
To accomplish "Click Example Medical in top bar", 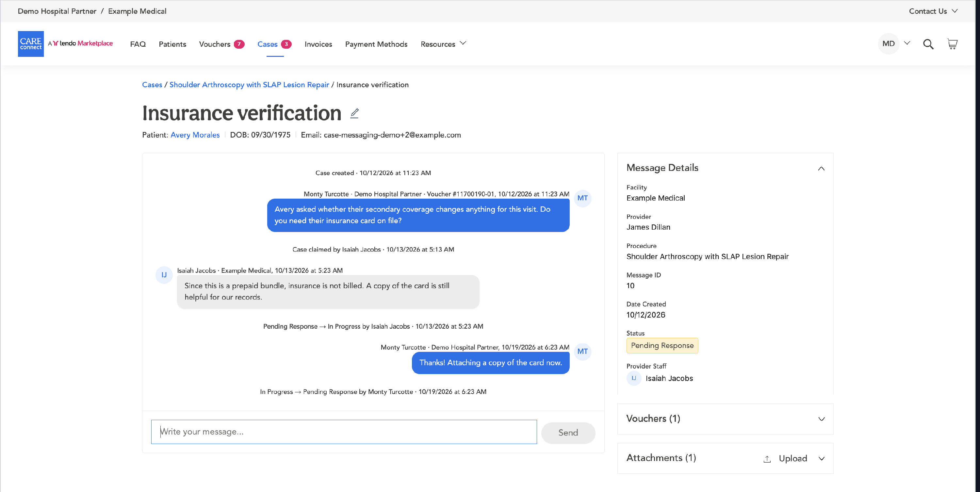I will (137, 11).
